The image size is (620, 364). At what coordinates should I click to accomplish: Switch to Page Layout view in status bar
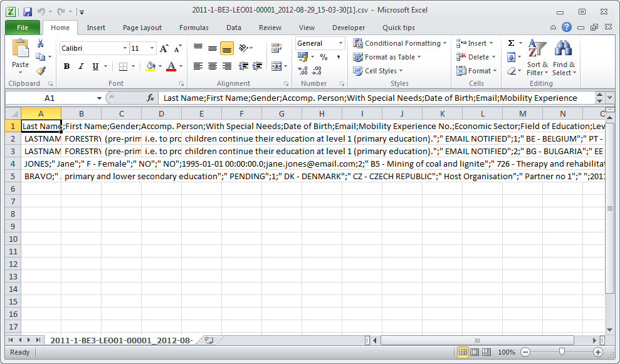475,352
